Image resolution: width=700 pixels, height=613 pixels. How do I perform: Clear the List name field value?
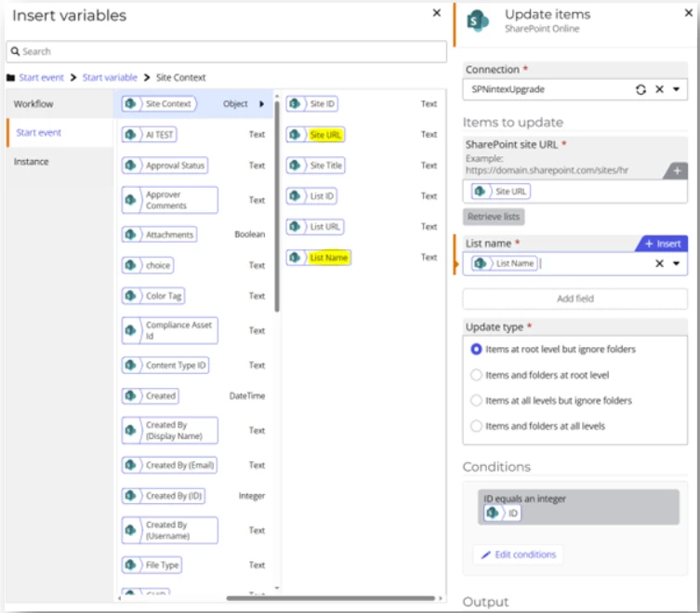[659, 263]
